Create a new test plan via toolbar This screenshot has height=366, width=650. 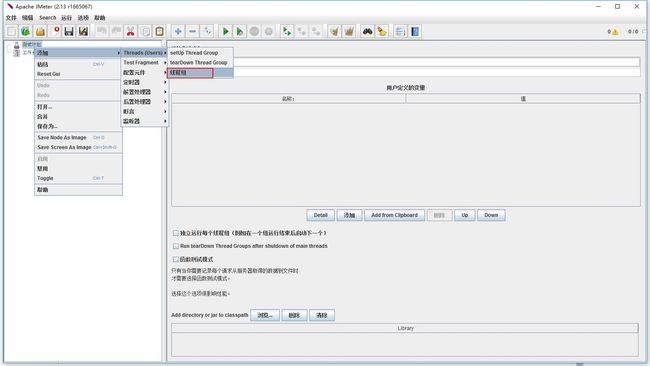tap(12, 32)
